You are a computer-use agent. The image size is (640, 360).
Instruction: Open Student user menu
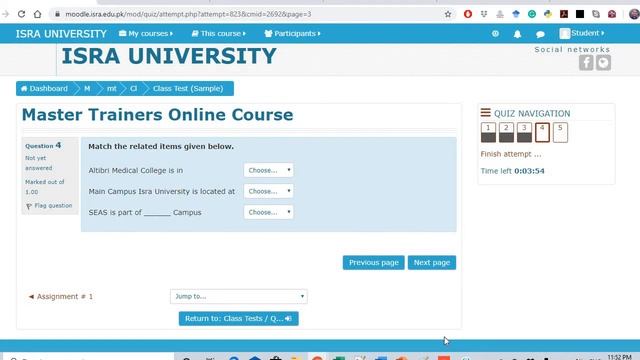click(582, 33)
